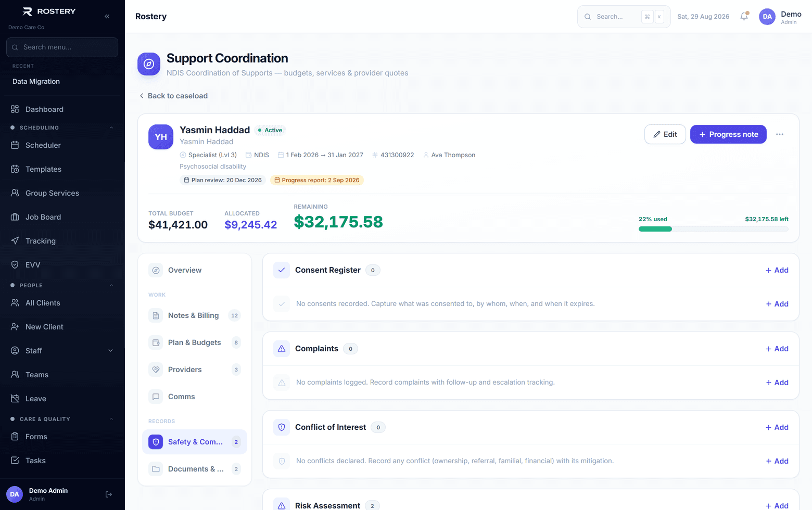Open notifications bell icon
This screenshot has height=510, width=812.
point(744,16)
